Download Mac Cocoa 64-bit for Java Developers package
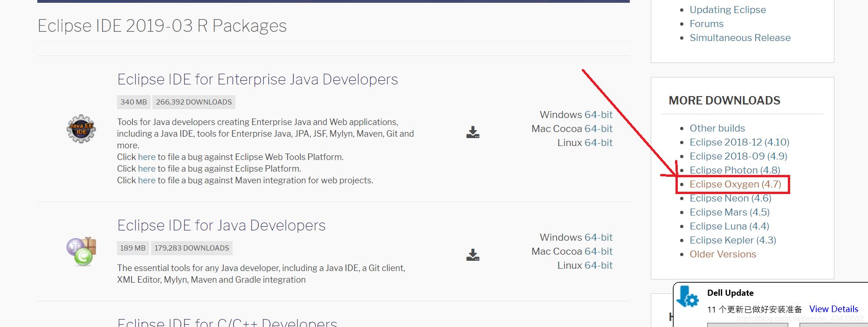This screenshot has height=327, width=868. pyautogui.click(x=599, y=251)
